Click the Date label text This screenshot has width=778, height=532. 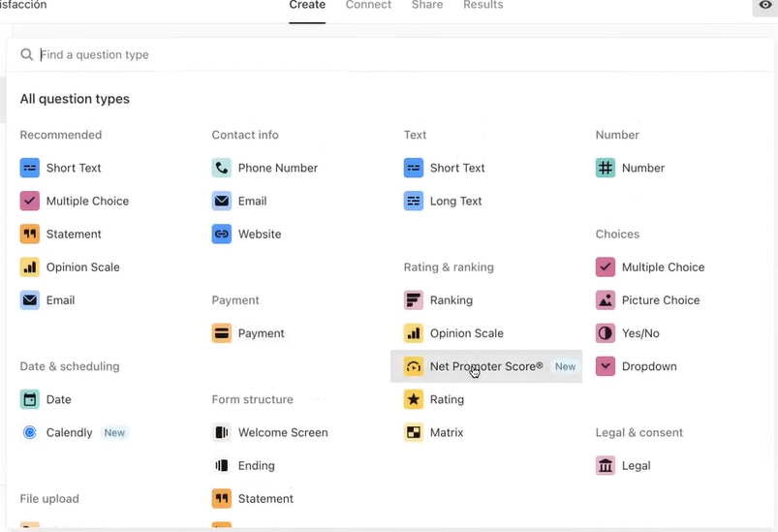tap(58, 399)
